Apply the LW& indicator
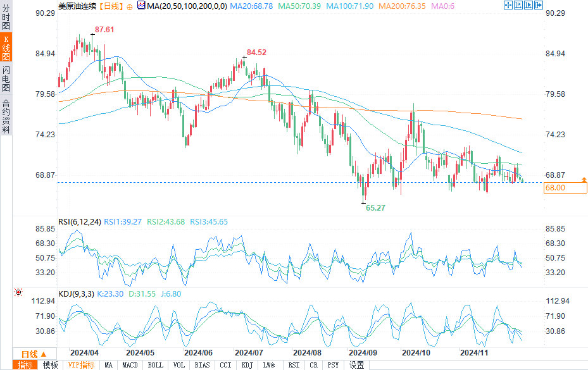 pos(269,365)
